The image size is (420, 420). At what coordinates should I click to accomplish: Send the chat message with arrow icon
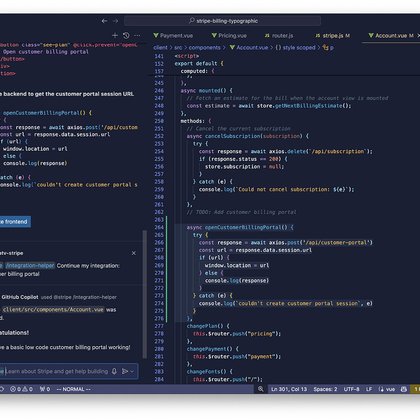point(125,371)
